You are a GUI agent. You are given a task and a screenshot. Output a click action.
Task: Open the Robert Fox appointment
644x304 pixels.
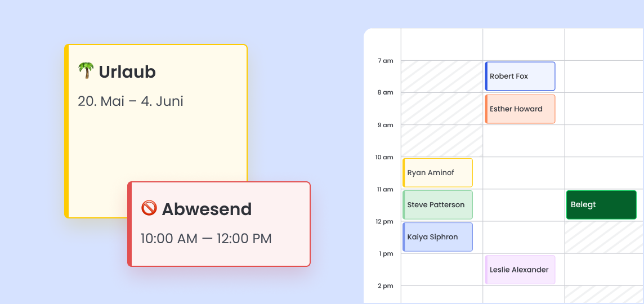520,76
